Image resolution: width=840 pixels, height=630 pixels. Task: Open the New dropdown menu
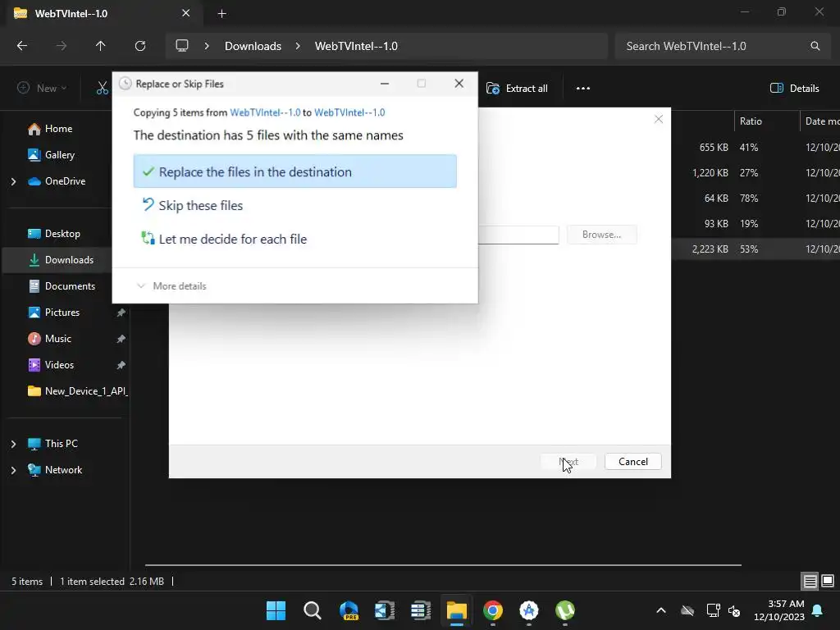coord(42,89)
